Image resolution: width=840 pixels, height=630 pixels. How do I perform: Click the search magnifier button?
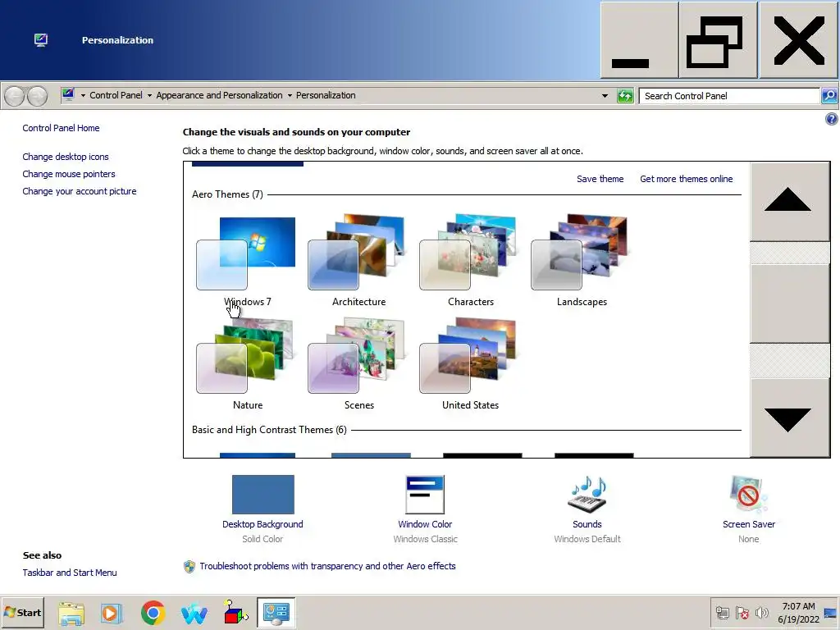pos(829,96)
